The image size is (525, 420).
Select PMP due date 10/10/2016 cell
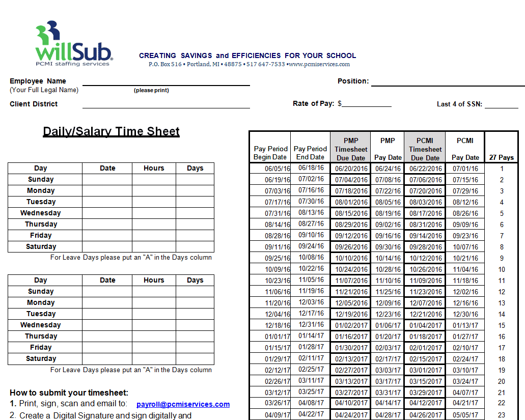(x=351, y=258)
